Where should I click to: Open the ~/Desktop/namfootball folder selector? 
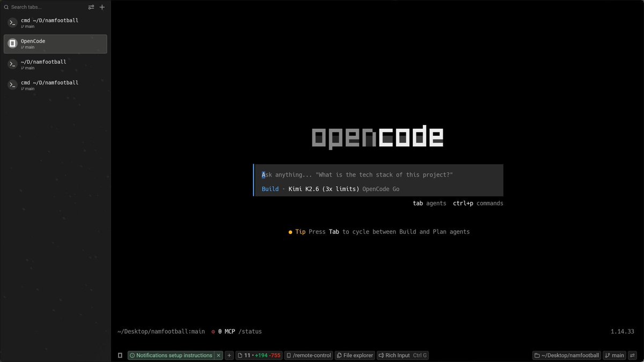click(x=567, y=355)
